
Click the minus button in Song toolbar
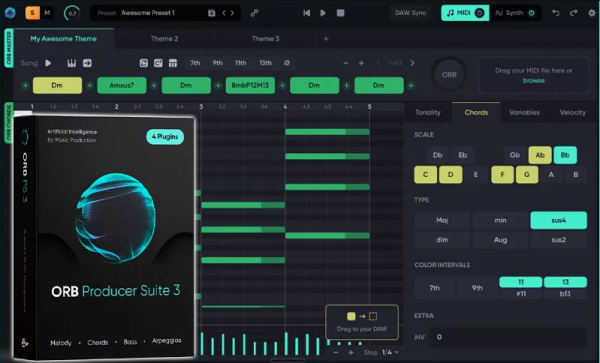(x=346, y=63)
